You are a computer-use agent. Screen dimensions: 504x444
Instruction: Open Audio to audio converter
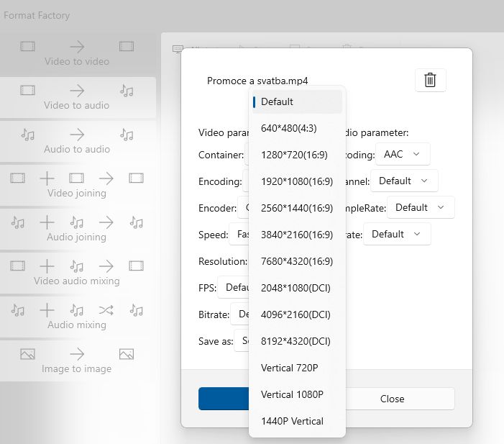point(77,142)
